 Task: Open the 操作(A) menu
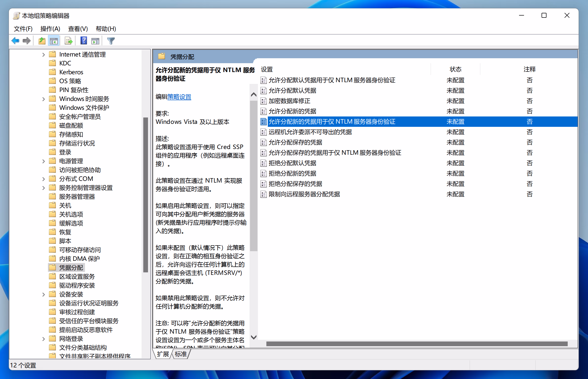pos(50,29)
